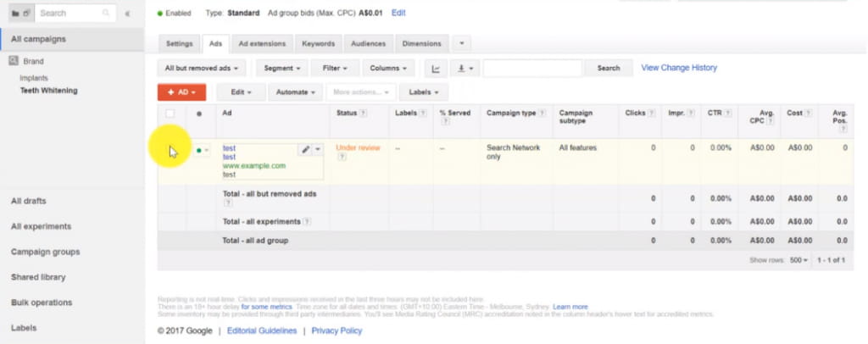Image resolution: width=868 pixels, height=344 pixels.
Task: Open the Filter dropdown
Action: 335,68
